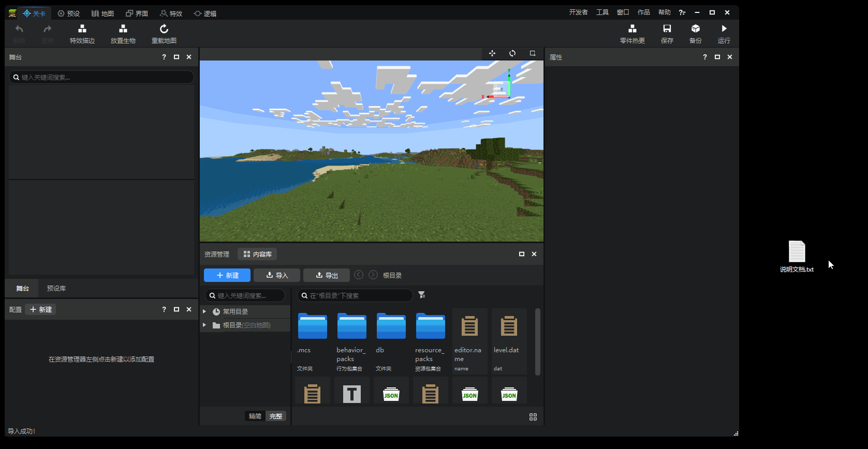Switch to the 预设库 tab
The width and height of the screenshot is (868, 449).
56,288
